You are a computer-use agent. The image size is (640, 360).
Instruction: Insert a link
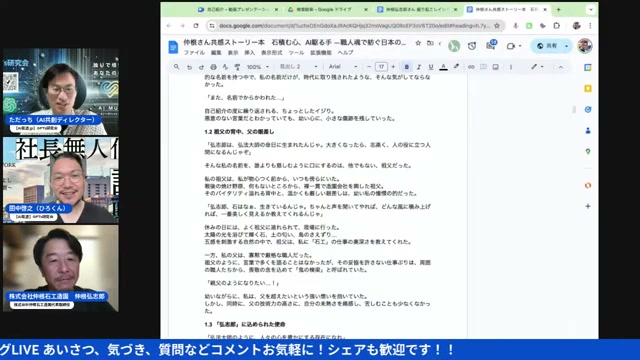[471, 67]
